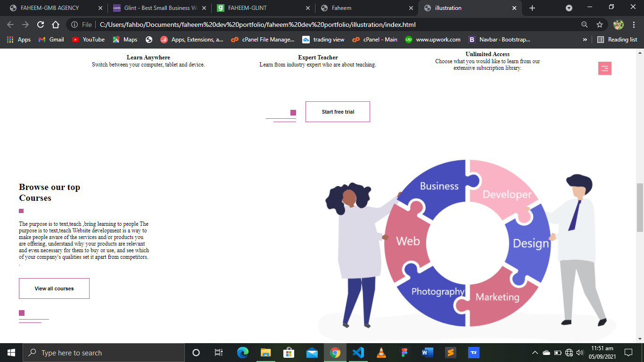This screenshot has width=644, height=362.
Task: Click the Type here to search box
Action: tap(104, 353)
